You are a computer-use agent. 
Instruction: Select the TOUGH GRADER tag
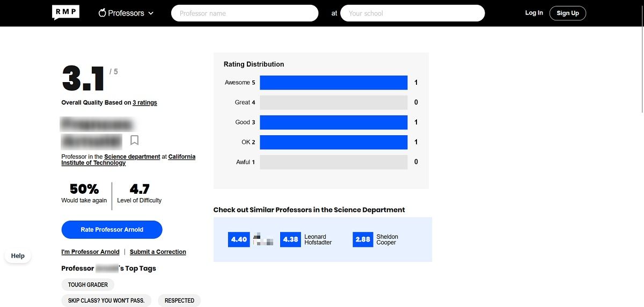pyautogui.click(x=88, y=285)
